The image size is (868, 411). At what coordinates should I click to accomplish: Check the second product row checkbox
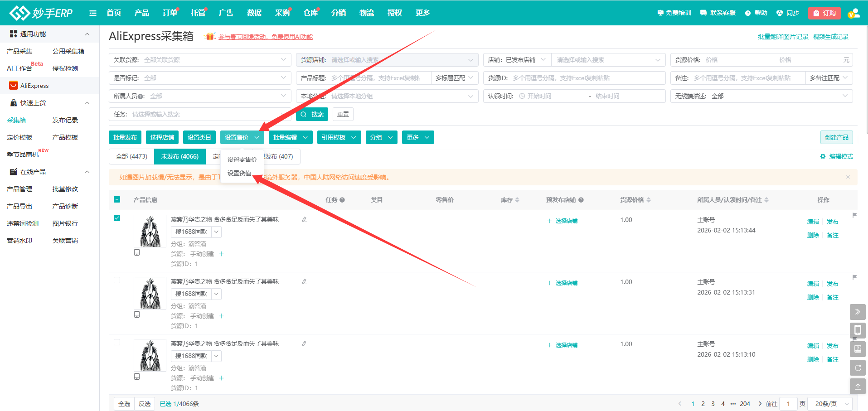(117, 280)
